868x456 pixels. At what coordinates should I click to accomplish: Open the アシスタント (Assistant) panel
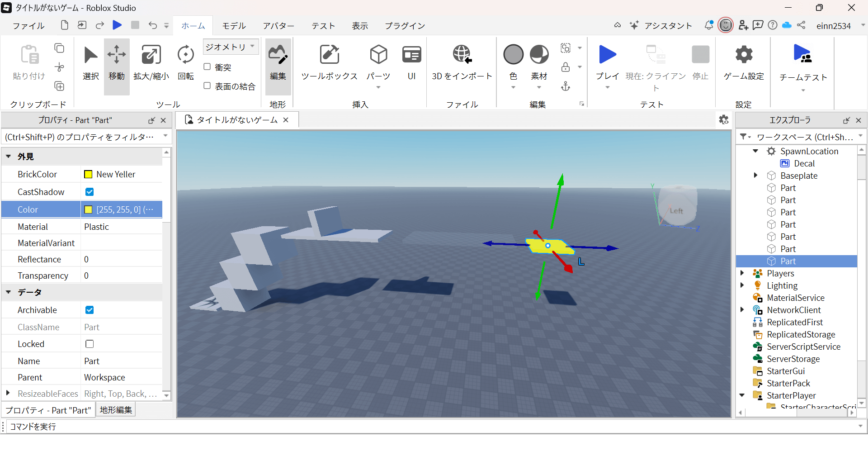point(660,26)
